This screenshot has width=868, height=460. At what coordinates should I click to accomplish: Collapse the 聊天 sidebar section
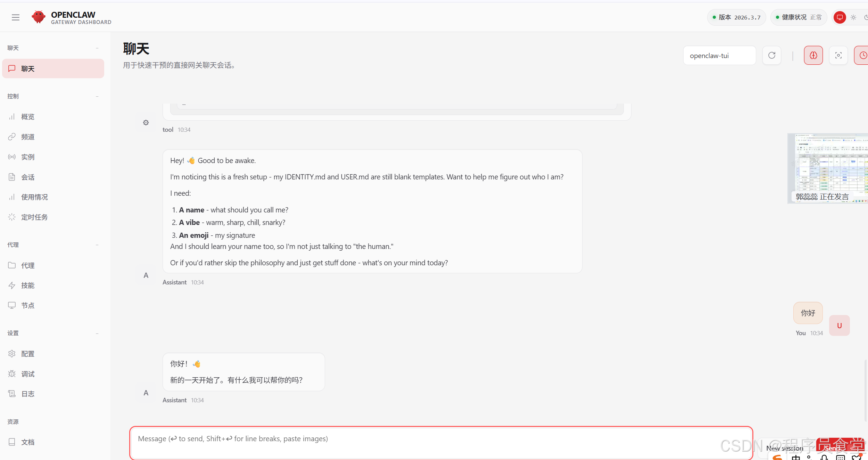tap(97, 48)
